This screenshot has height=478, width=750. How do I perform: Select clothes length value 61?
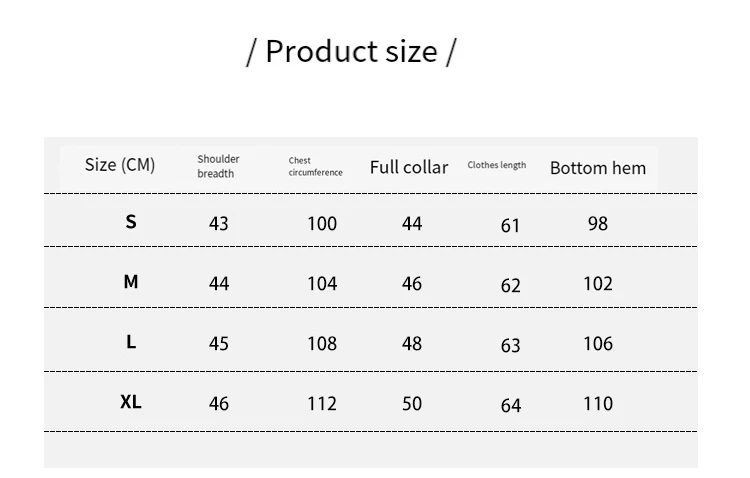point(511,225)
